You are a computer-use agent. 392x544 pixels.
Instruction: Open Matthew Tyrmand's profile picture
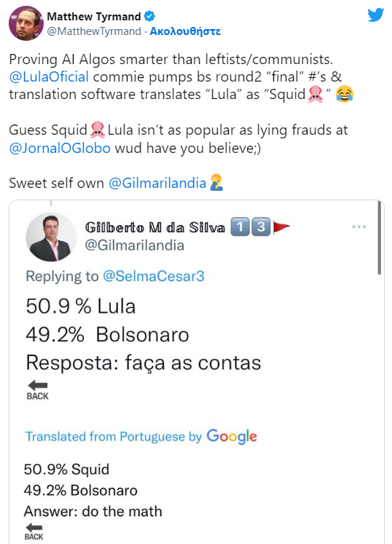[x=26, y=23]
